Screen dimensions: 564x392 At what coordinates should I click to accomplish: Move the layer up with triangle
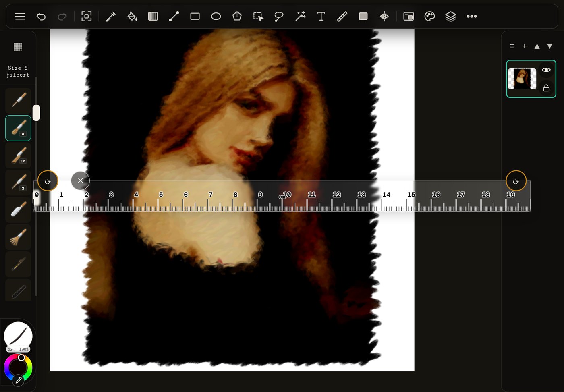(537, 46)
